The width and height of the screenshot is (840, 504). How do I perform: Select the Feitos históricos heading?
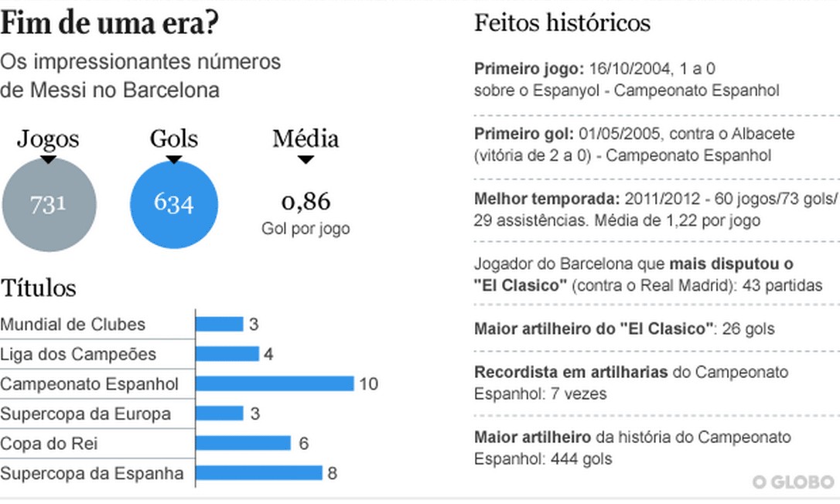[562, 22]
